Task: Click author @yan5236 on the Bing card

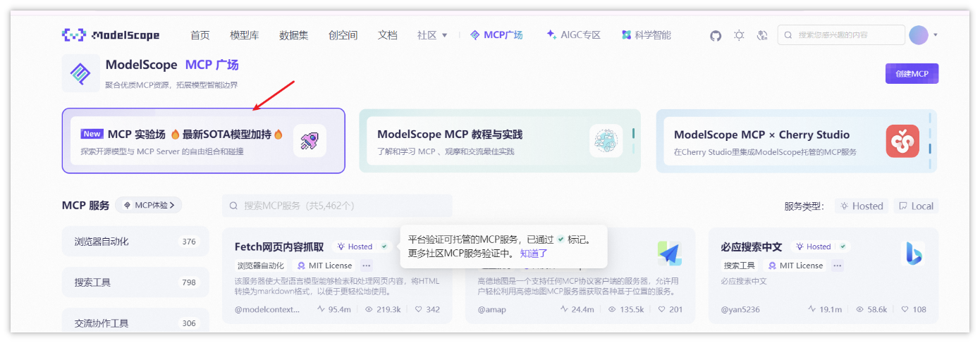Action: (x=740, y=309)
